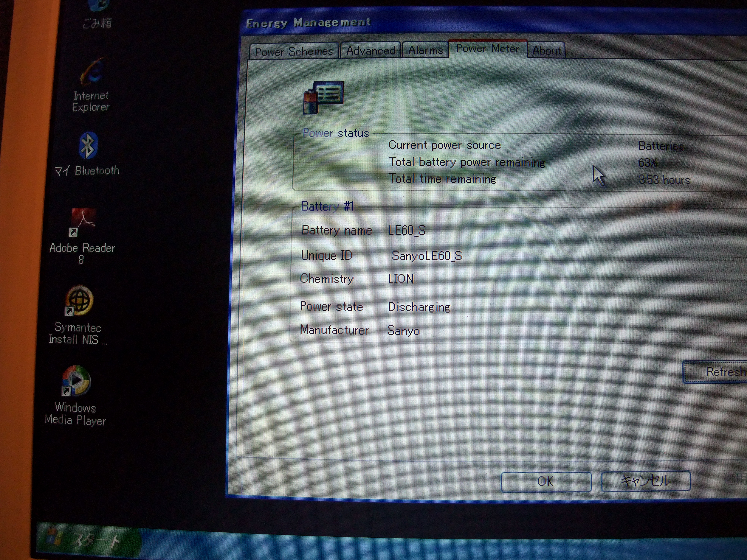
Task: Click the Current power source label
Action: click(x=444, y=145)
